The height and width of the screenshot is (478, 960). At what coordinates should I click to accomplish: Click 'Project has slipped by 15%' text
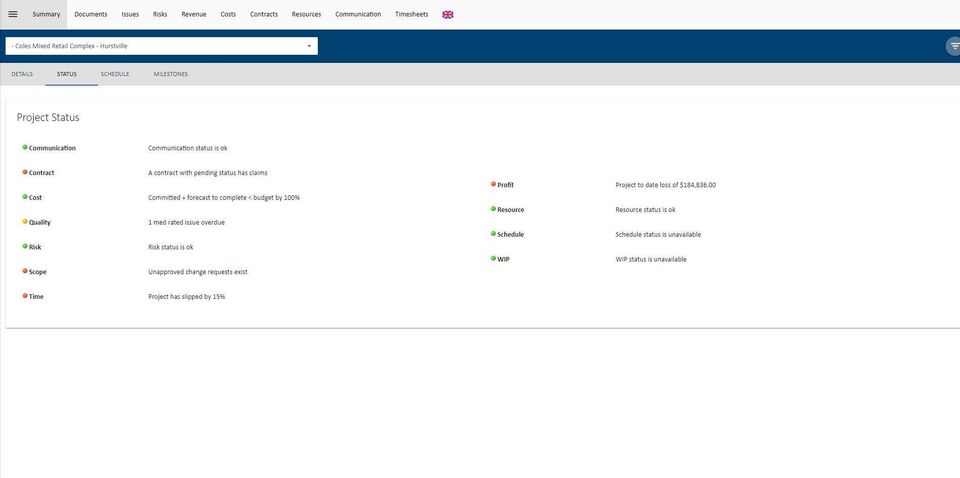tap(187, 297)
